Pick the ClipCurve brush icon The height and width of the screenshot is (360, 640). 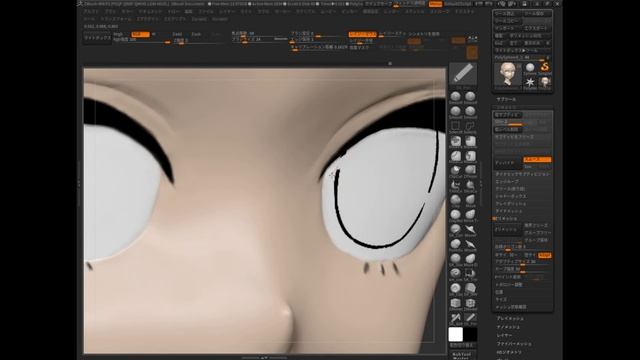point(456,170)
